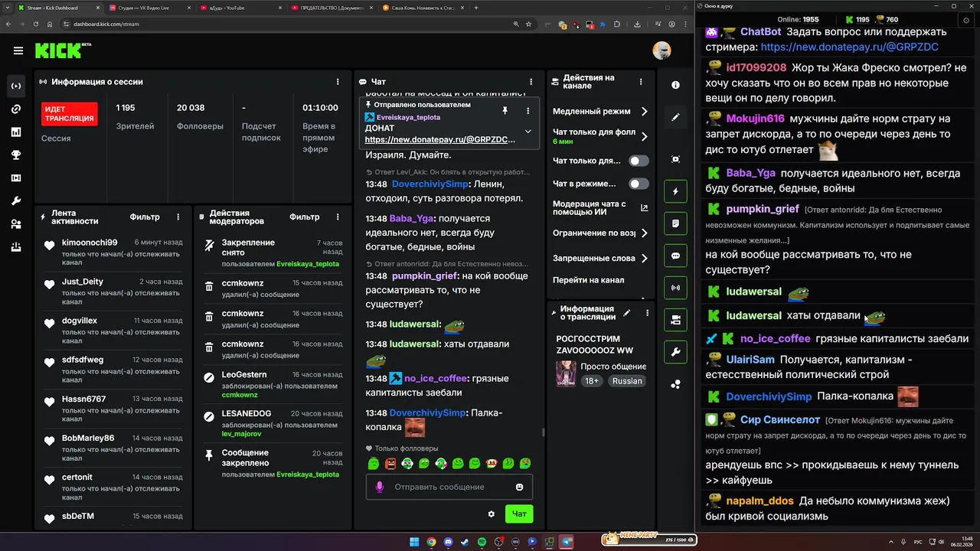
Task: Select the orange angry-face emote
Action: (x=390, y=463)
